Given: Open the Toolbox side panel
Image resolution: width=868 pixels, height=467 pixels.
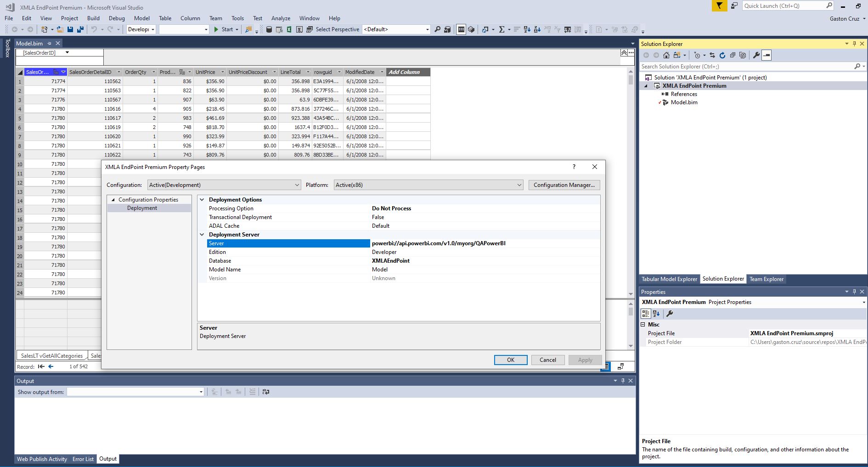Looking at the screenshot, I should [x=7, y=48].
